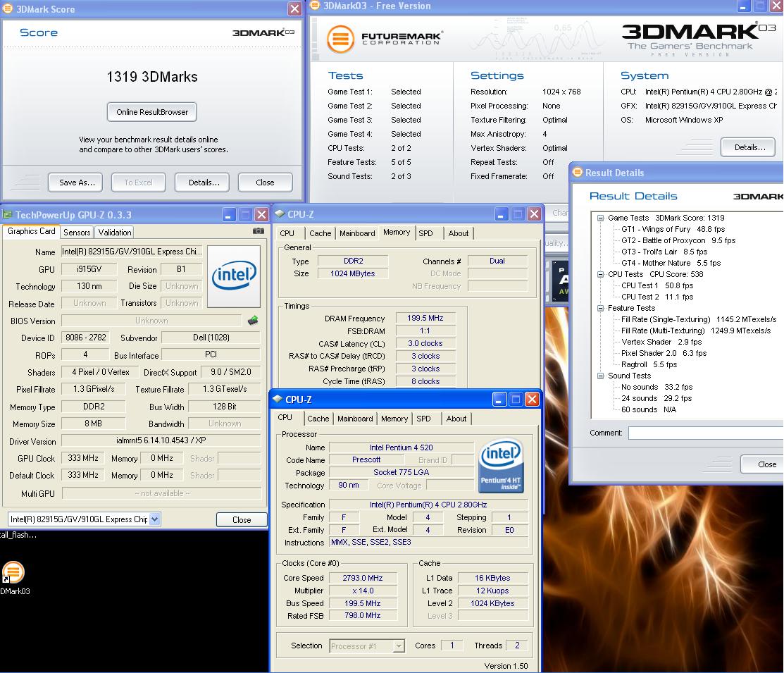Open the Cache tab in front CPU-Z
The height and width of the screenshot is (673, 784).
318,419
